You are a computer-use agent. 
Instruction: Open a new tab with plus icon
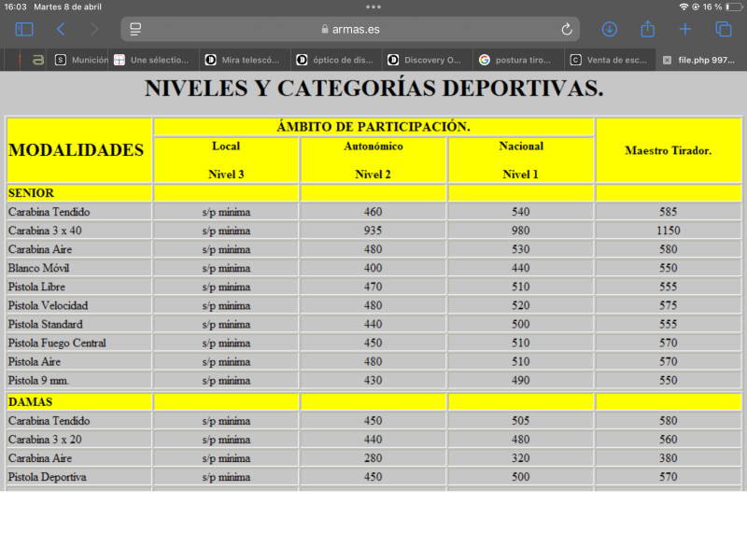click(684, 29)
